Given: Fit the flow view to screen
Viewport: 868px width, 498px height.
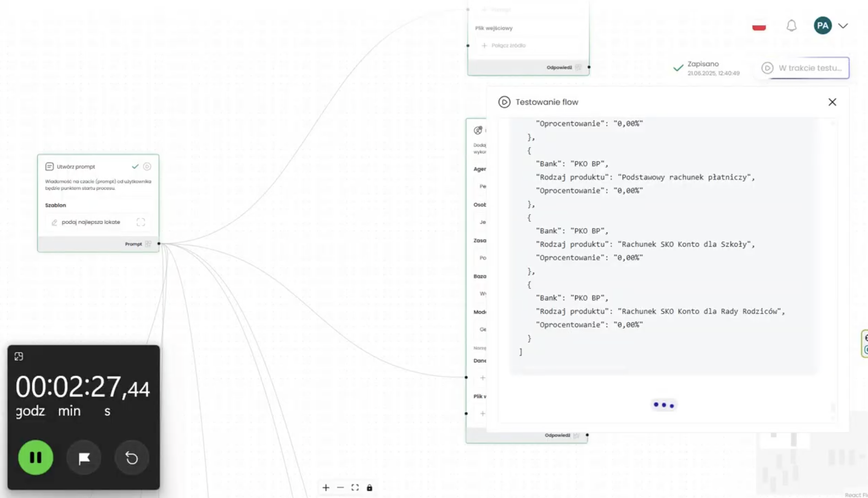Looking at the screenshot, I should click(x=355, y=487).
